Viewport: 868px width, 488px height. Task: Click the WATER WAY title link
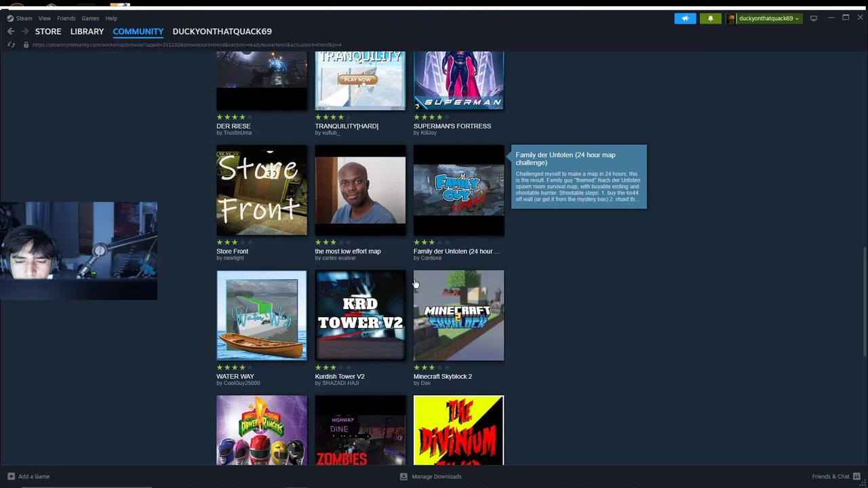(x=235, y=377)
